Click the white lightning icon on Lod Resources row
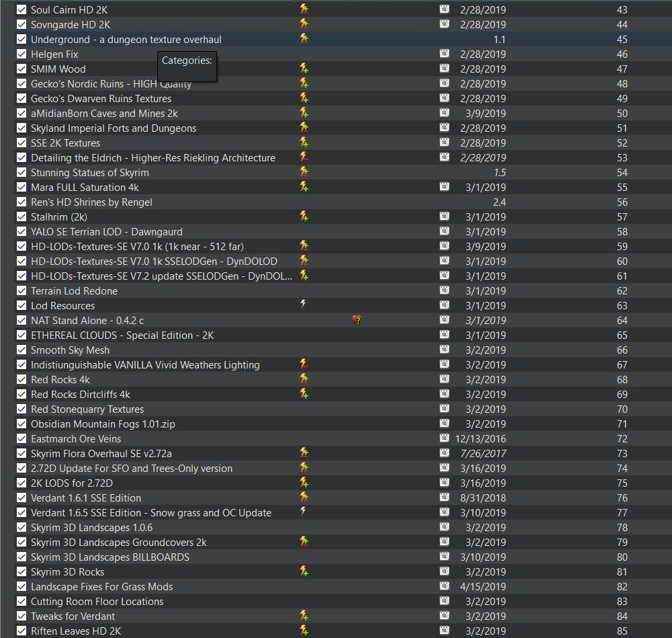The image size is (672, 638). point(303,305)
